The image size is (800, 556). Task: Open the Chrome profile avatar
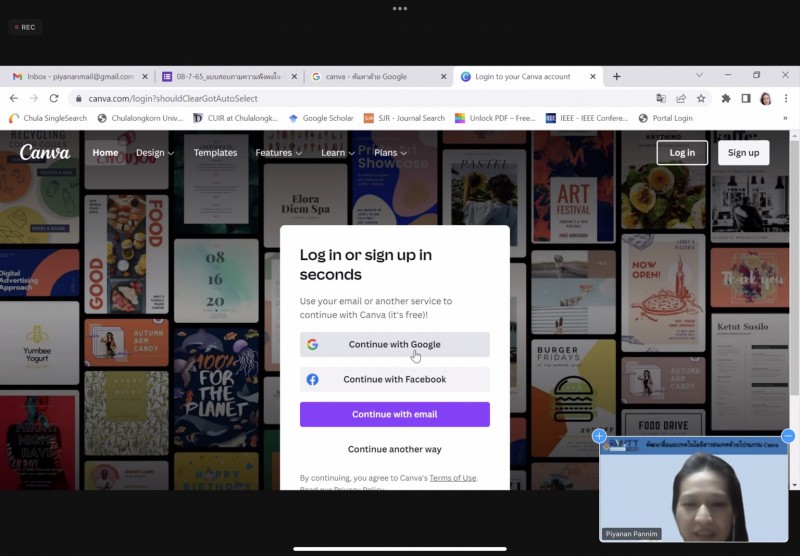pos(765,98)
